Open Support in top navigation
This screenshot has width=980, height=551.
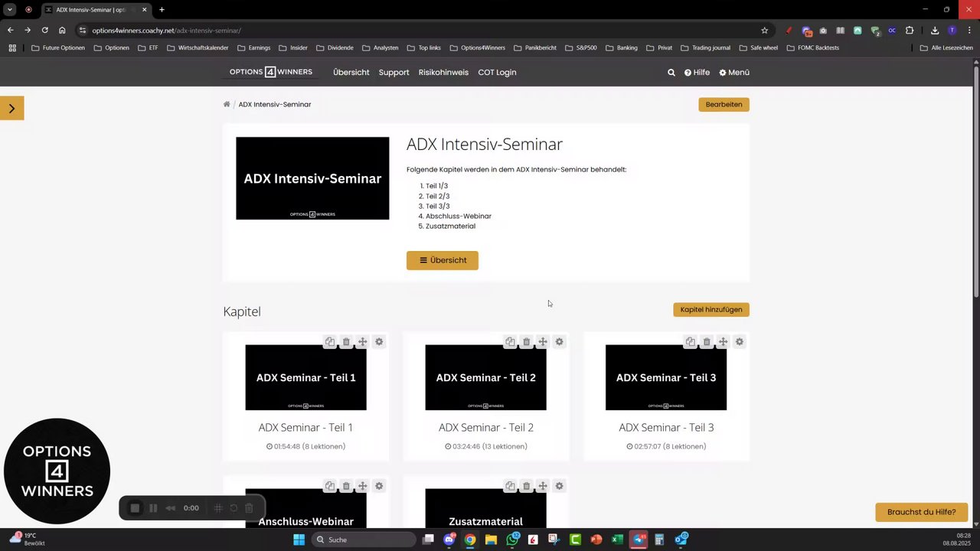click(x=394, y=73)
